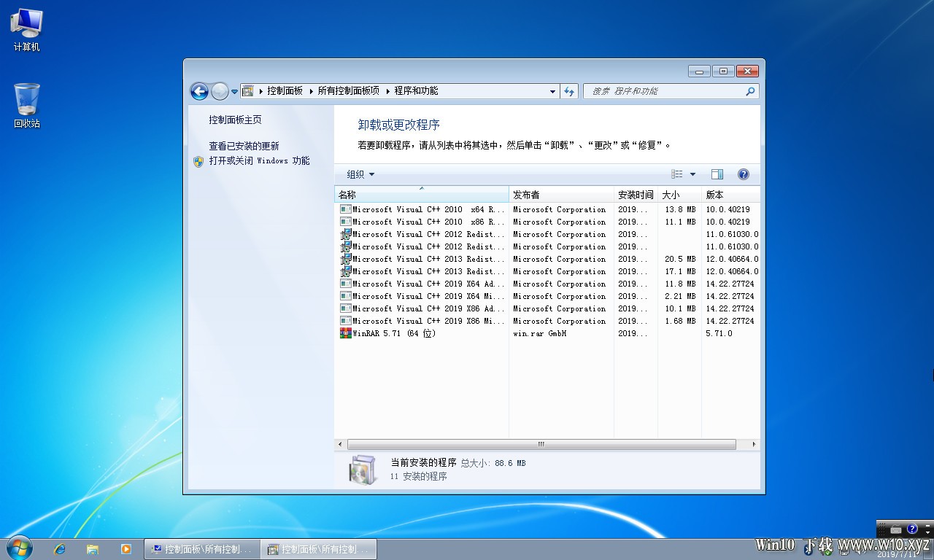Go back with the blue Back arrow
934x560 pixels.
point(199,91)
